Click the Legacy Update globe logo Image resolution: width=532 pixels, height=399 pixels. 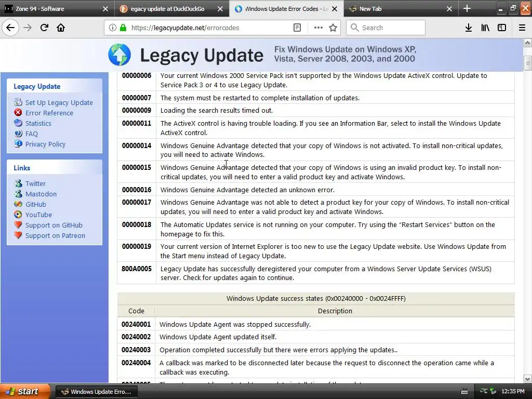click(x=119, y=54)
